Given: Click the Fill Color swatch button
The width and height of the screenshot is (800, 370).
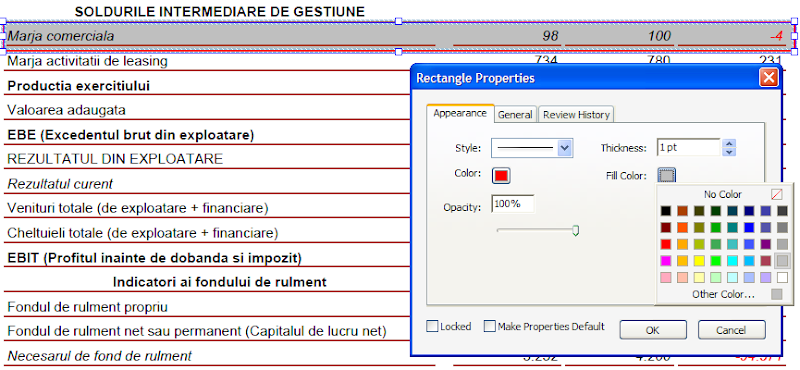Looking at the screenshot, I should (x=666, y=176).
